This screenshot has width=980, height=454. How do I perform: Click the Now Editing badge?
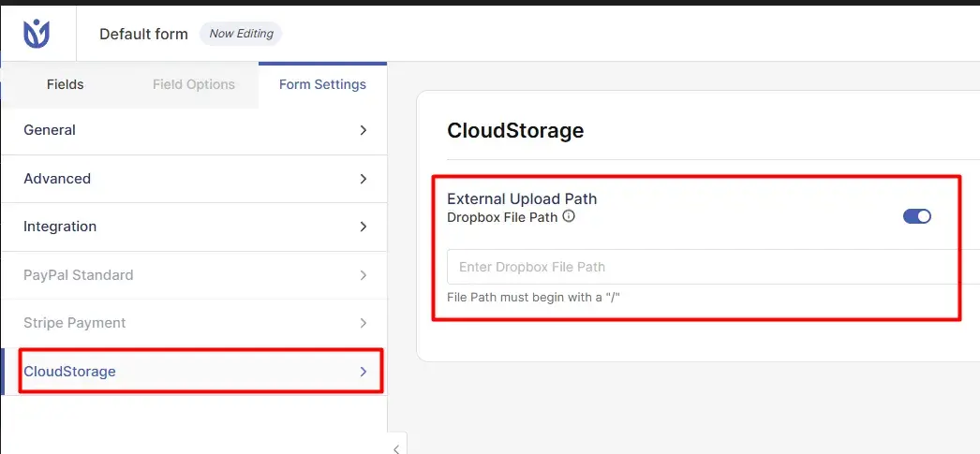[241, 34]
